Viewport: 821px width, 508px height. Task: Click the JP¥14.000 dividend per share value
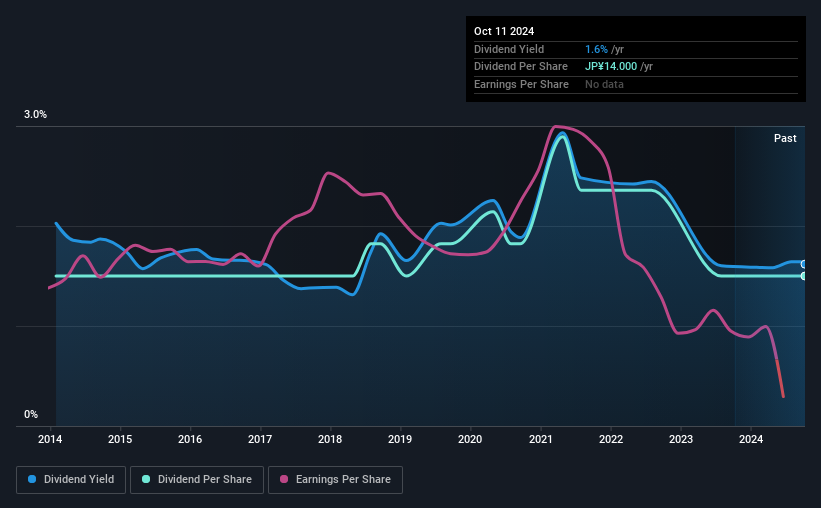(x=611, y=67)
